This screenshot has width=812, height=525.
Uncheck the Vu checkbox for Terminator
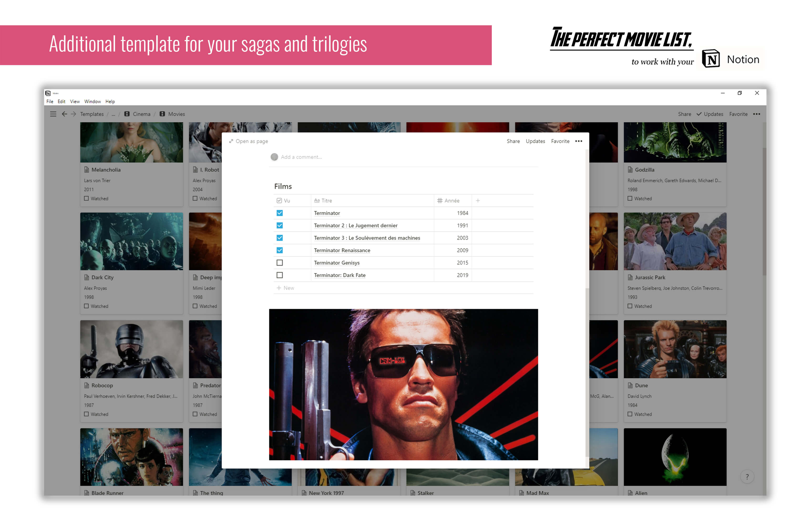pos(280,213)
